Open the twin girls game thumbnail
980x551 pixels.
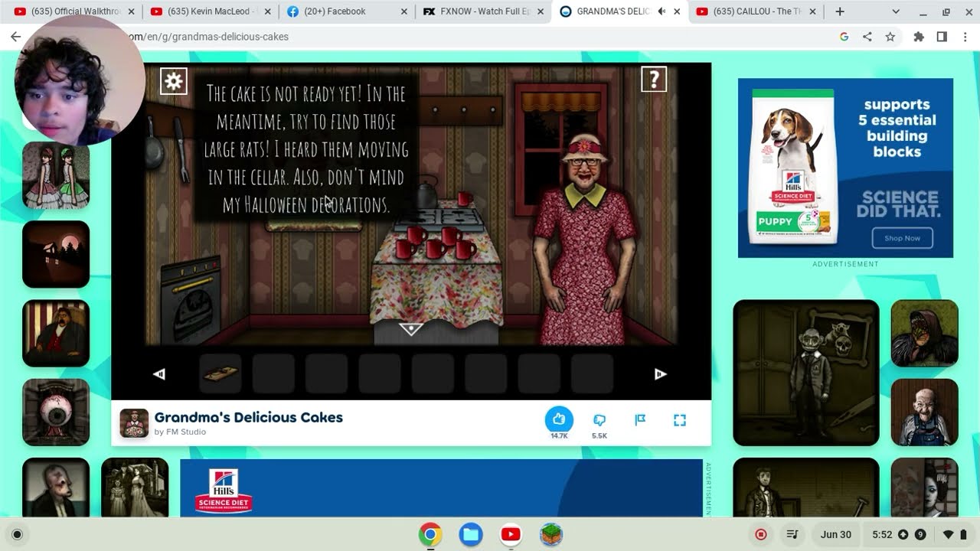[56, 175]
